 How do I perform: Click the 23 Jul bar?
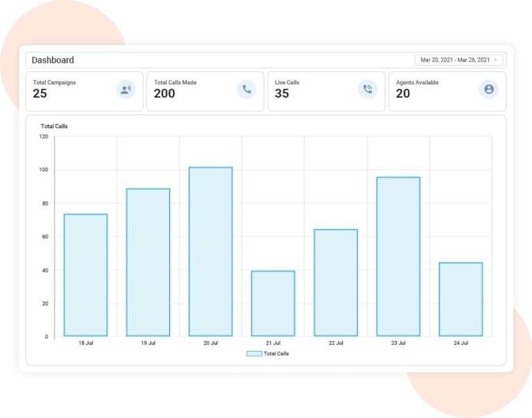(x=398, y=257)
